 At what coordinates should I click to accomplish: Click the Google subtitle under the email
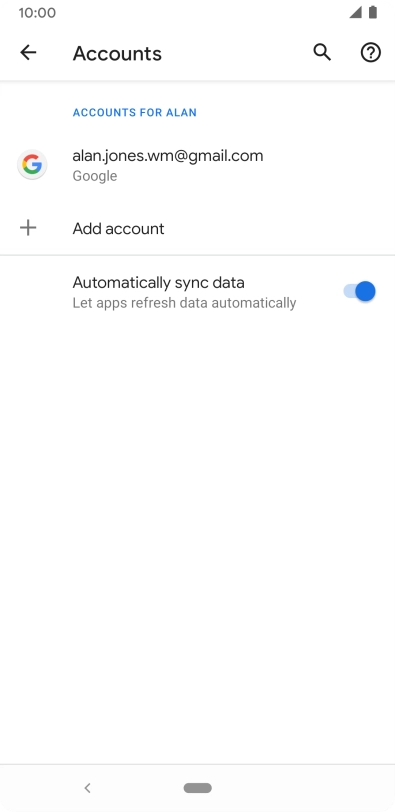coord(95,176)
